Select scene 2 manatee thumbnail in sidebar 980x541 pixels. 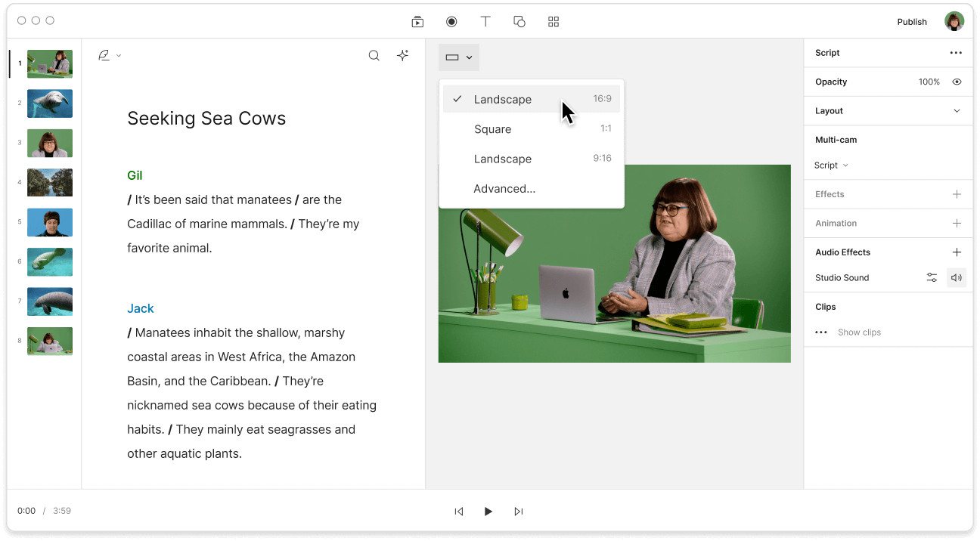(x=49, y=104)
